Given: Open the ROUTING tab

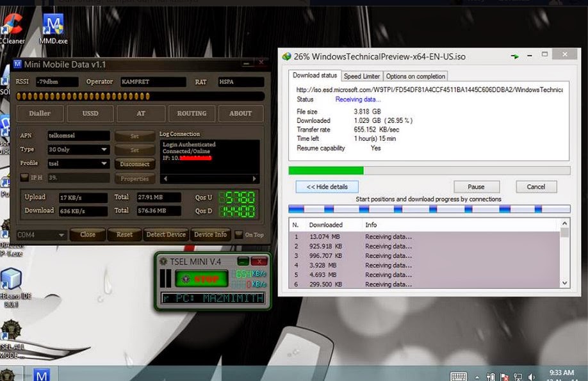Looking at the screenshot, I should click(192, 113).
